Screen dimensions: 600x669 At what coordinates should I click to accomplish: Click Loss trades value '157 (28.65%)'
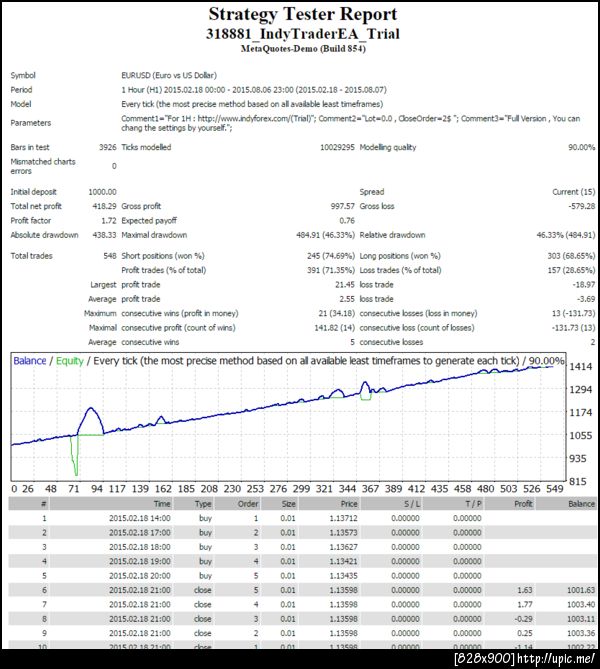point(571,271)
